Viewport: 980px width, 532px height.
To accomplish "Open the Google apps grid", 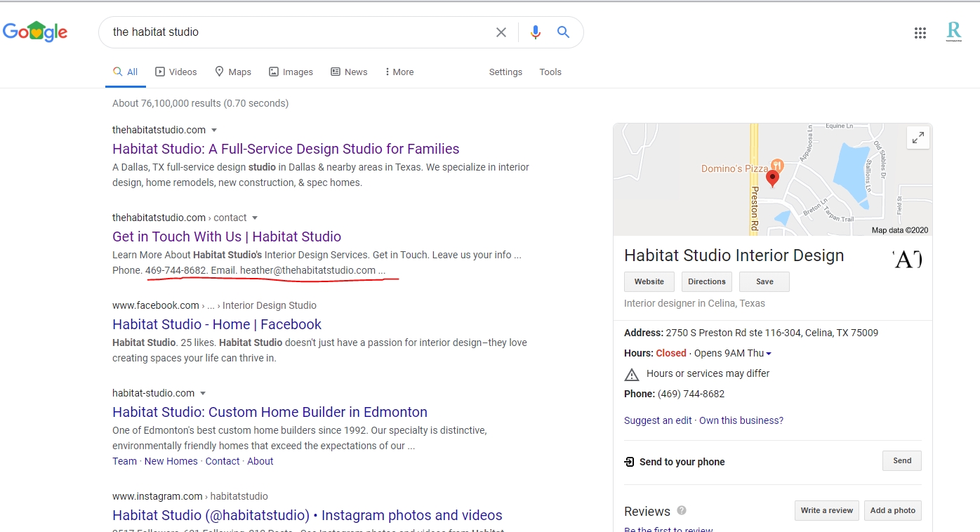I will coord(920,32).
